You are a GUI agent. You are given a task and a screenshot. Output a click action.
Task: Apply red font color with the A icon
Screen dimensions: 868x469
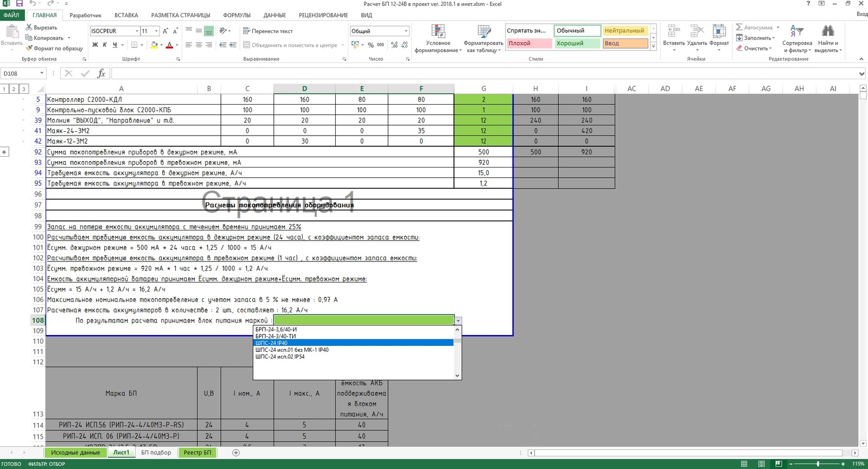(169, 45)
